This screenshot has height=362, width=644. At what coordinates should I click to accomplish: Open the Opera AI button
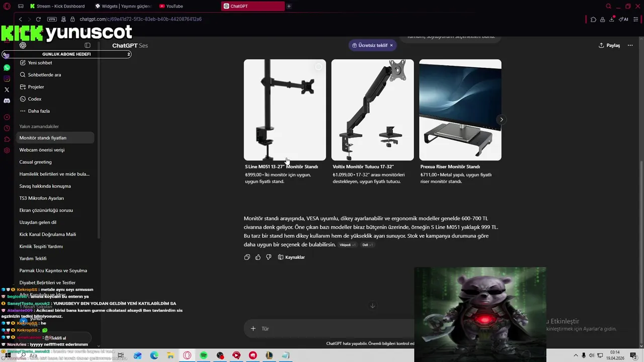pyautogui.click(x=624, y=19)
